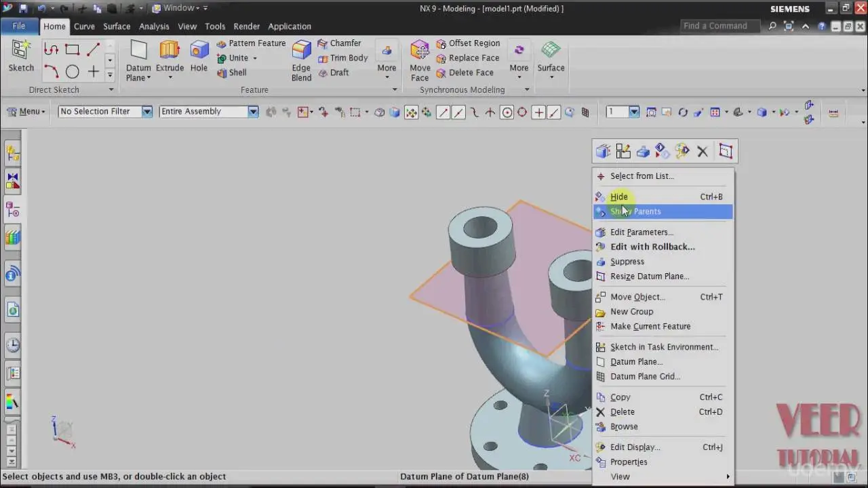Switch to the Curve ribbon tab

point(84,26)
